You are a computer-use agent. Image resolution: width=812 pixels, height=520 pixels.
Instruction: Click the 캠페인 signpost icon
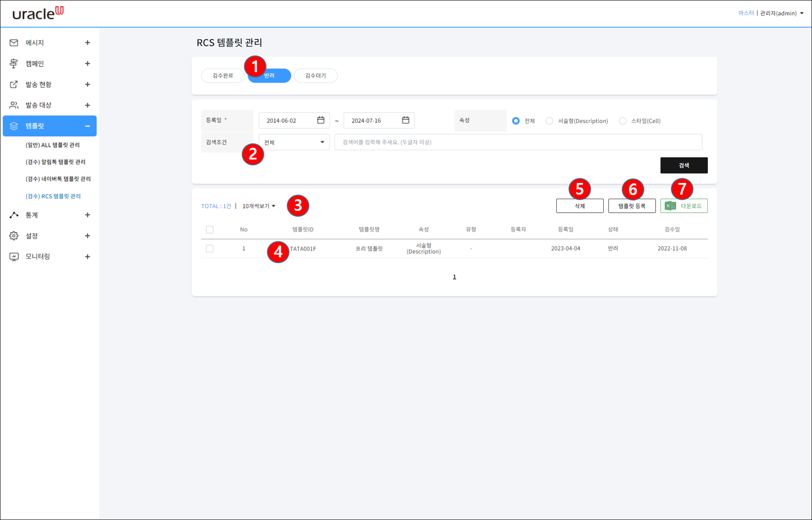(14, 64)
